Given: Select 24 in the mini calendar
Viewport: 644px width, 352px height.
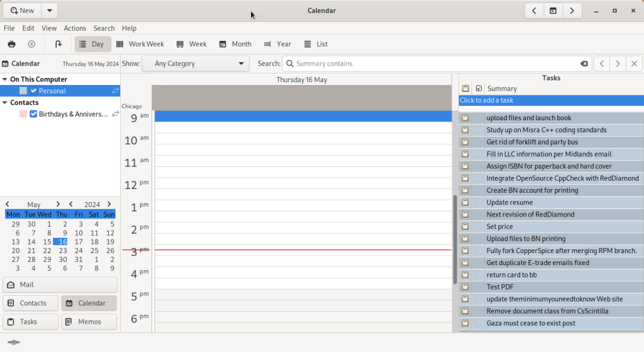Looking at the screenshot, I should click(79, 251).
